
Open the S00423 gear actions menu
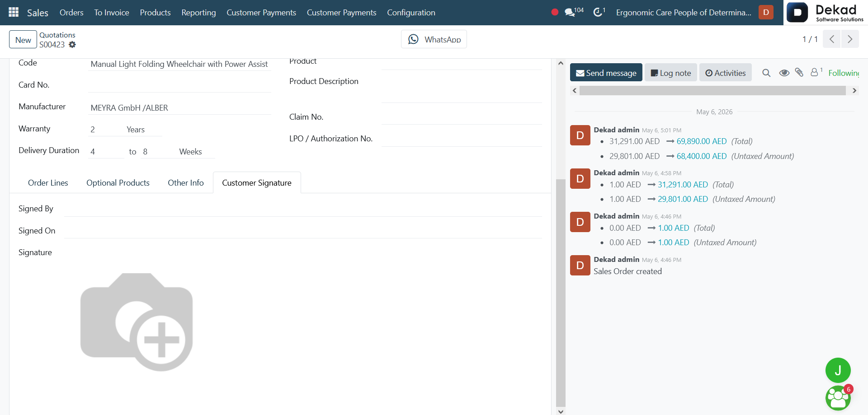[x=72, y=45]
